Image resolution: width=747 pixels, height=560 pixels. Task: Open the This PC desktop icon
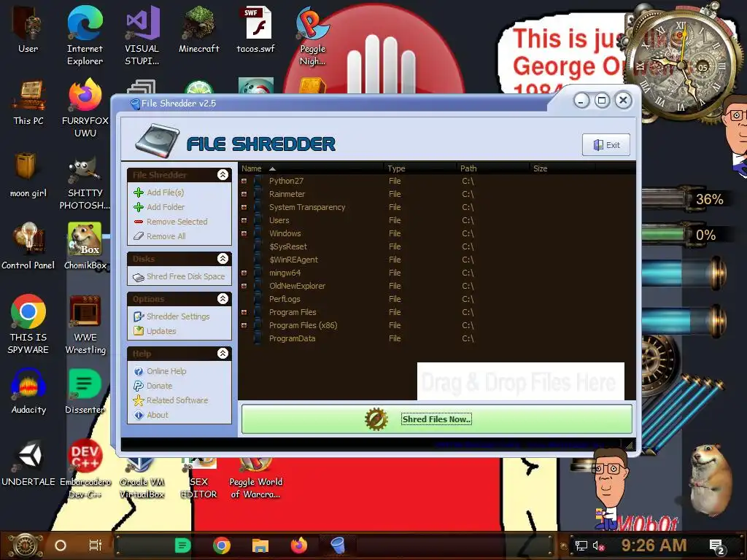28,102
